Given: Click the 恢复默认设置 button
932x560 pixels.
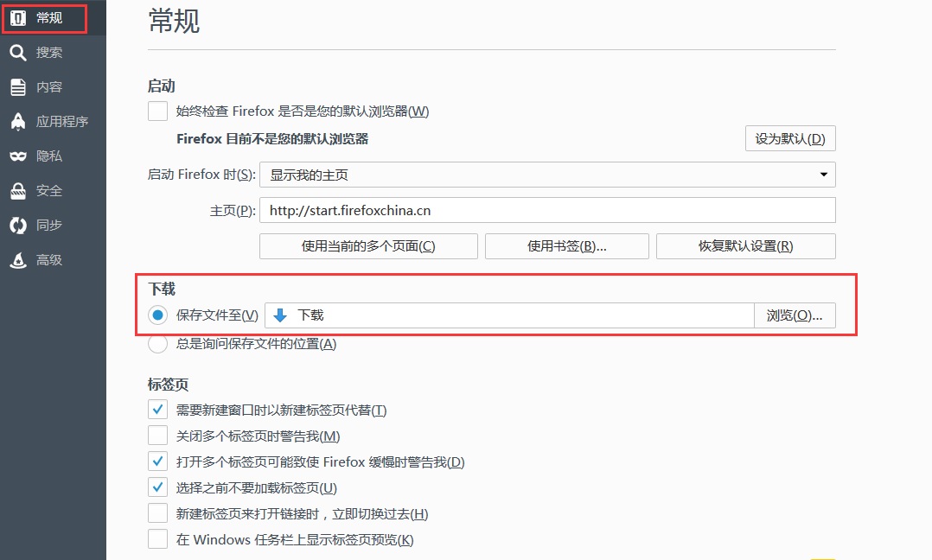Looking at the screenshot, I should [x=746, y=245].
